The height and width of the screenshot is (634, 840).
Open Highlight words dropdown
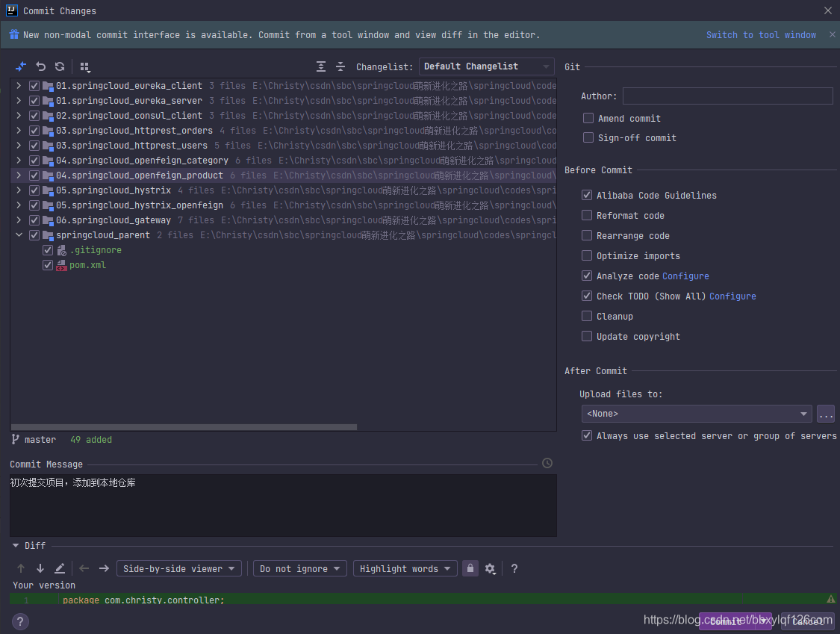(405, 568)
